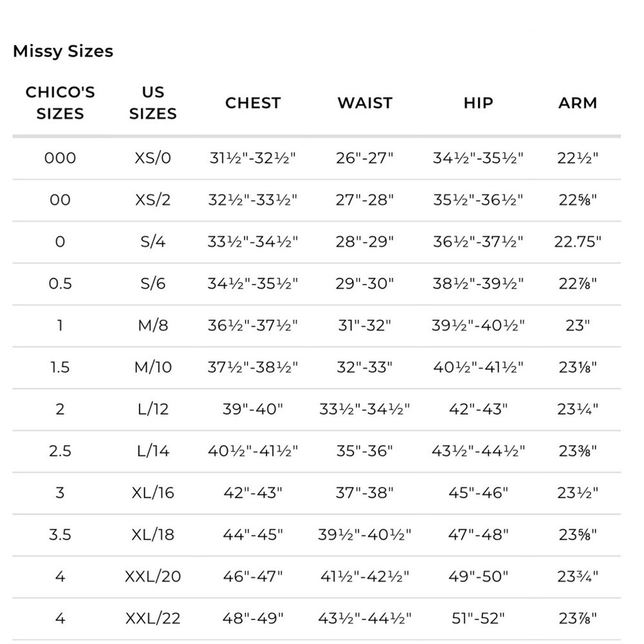Click the L/12 size entry
This screenshot has height=644, width=644.
[153, 409]
